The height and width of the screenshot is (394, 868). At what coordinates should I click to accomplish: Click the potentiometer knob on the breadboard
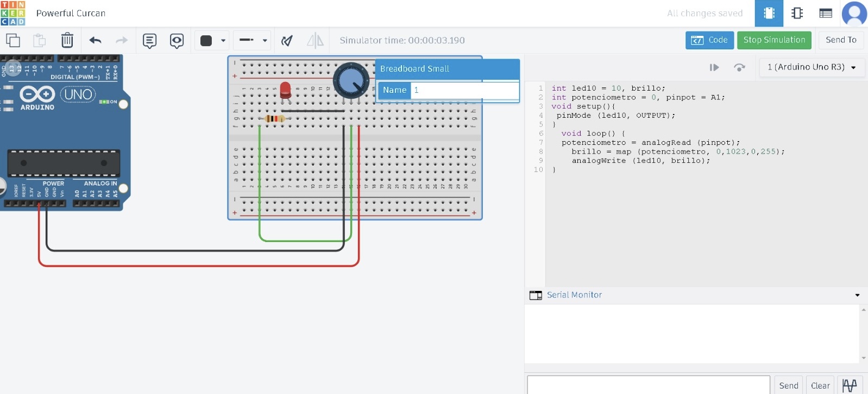tap(350, 80)
